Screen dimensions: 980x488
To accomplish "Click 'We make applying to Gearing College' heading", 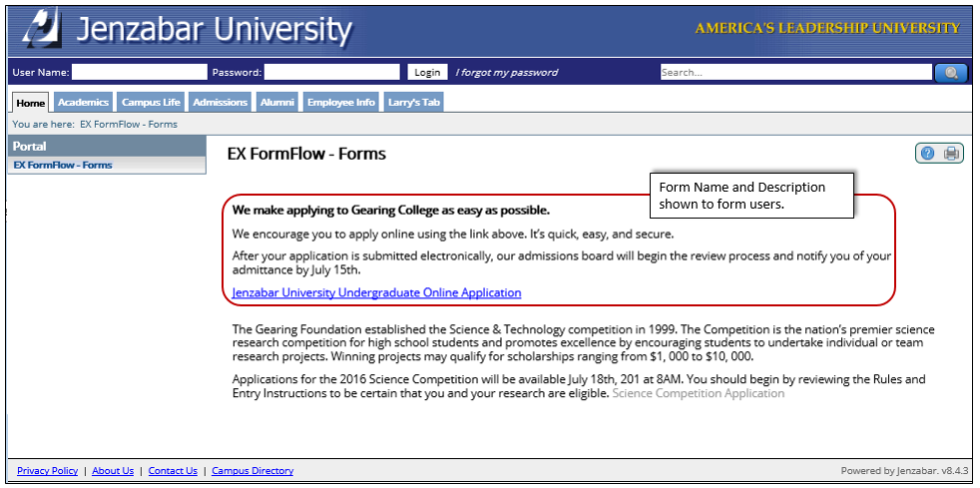I will (x=391, y=210).
